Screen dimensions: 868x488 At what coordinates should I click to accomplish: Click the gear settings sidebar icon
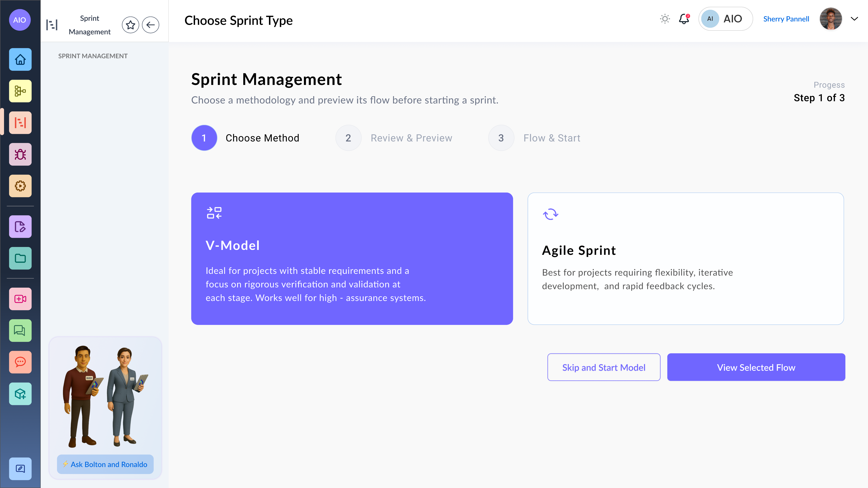(20, 186)
